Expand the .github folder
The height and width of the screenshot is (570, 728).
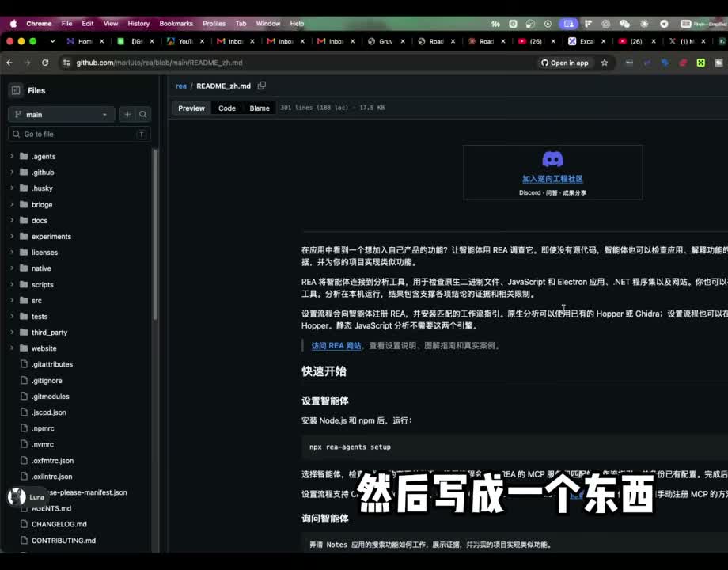(x=12, y=173)
